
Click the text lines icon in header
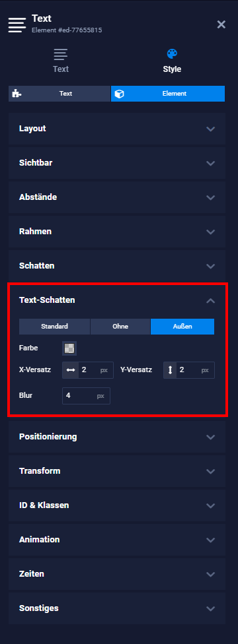click(x=17, y=24)
